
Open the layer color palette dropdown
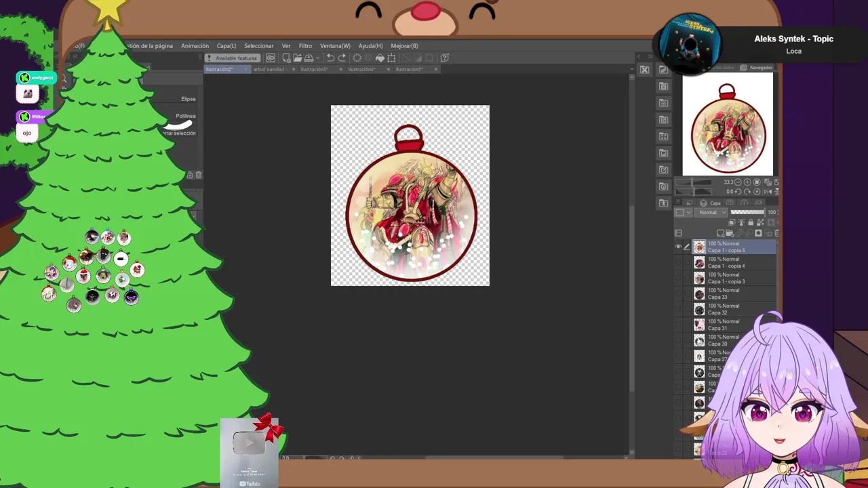click(x=683, y=212)
